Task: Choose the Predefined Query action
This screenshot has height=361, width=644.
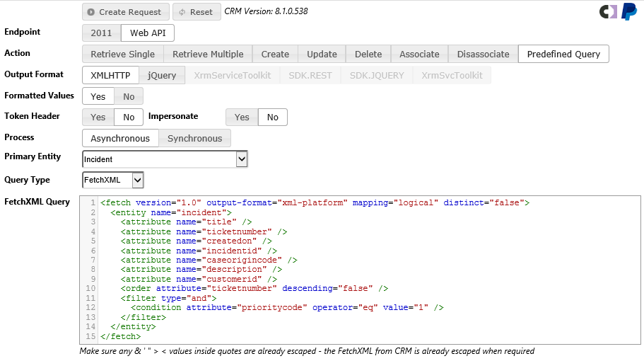Action: pos(563,54)
